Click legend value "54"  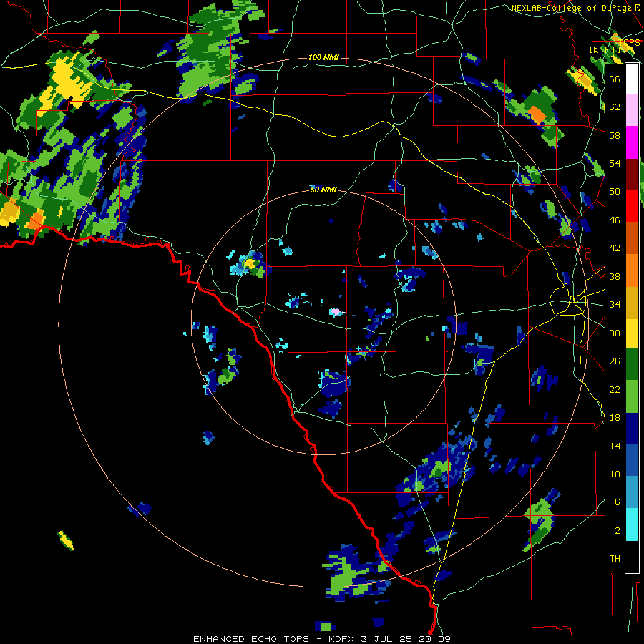[x=615, y=163]
